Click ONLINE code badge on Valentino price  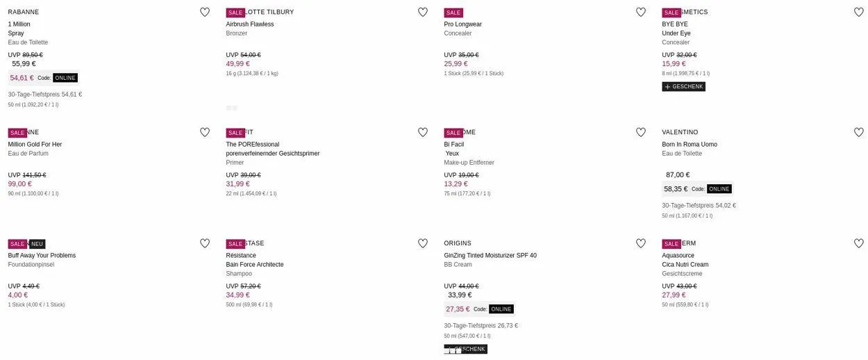point(719,189)
